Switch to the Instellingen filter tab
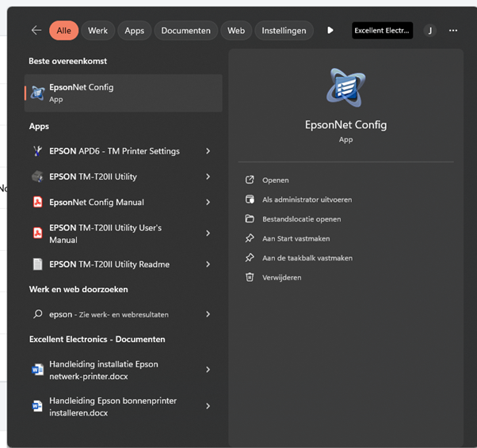477x448 pixels. coord(284,30)
